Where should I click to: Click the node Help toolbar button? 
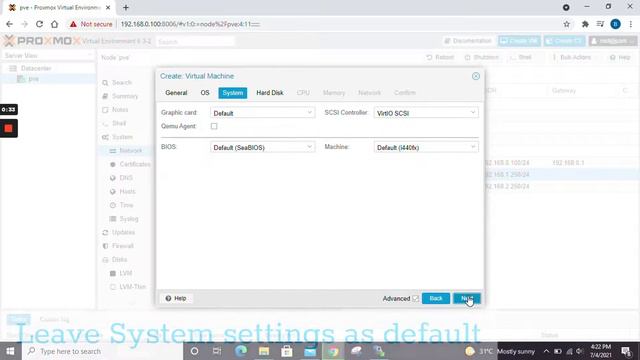coord(620,58)
